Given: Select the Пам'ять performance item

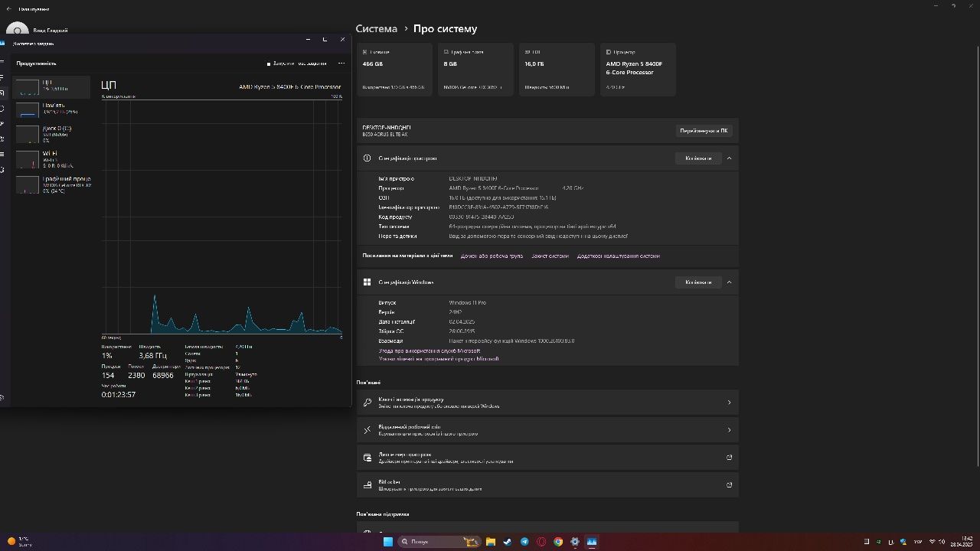Looking at the screenshot, I should (52, 109).
